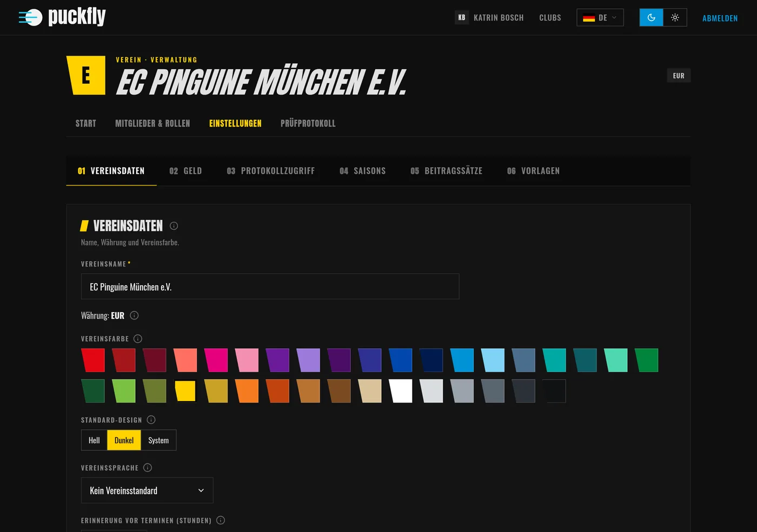Pick the mint green swatch

[616, 360]
